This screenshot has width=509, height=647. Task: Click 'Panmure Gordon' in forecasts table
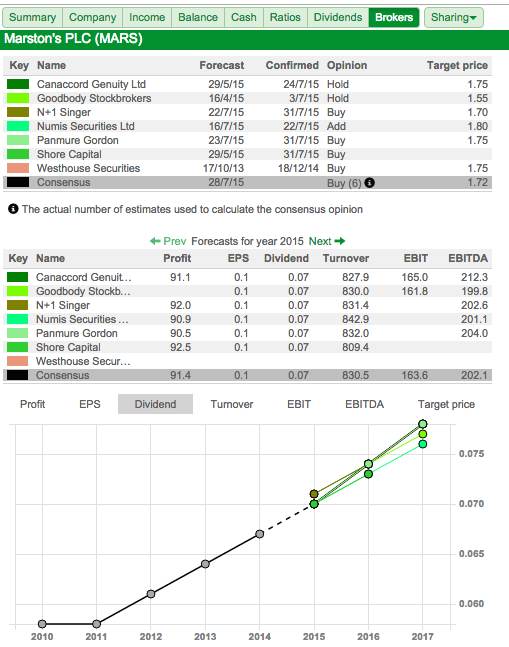click(x=77, y=333)
